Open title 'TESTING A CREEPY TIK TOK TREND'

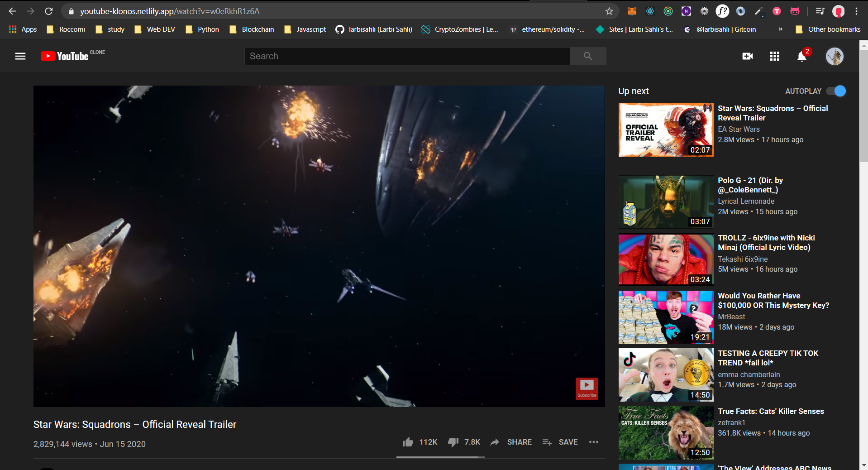pos(768,358)
